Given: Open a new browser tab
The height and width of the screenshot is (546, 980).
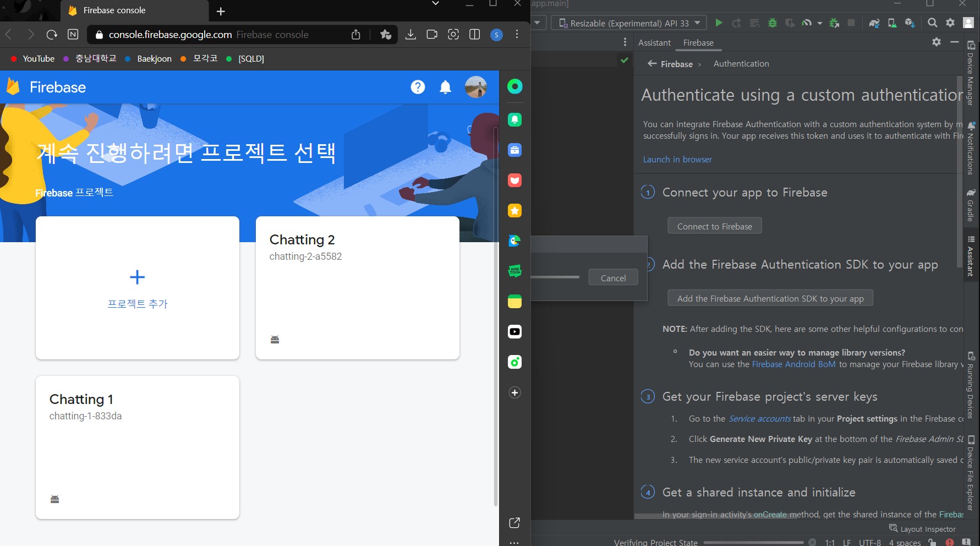Looking at the screenshot, I should pyautogui.click(x=221, y=11).
